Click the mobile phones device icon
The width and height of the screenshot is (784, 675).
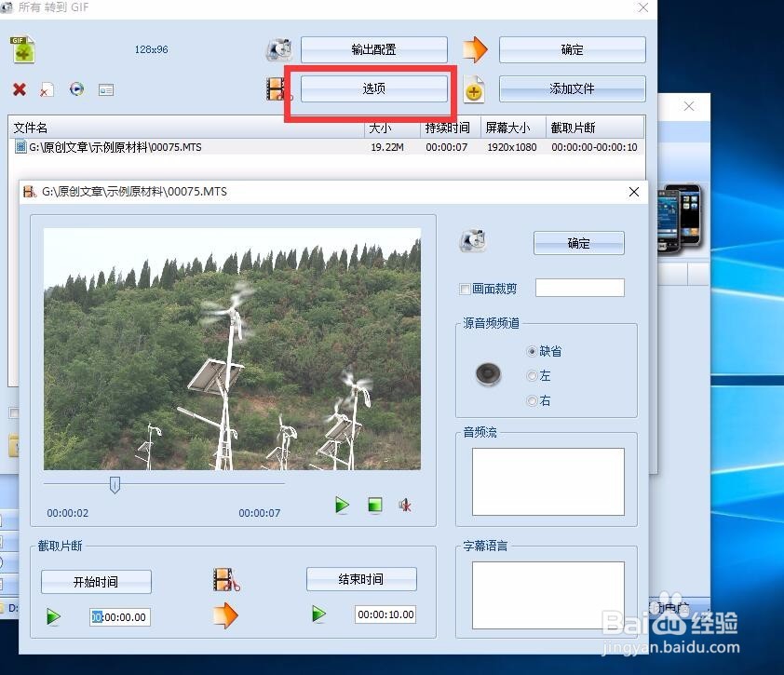coord(680,219)
